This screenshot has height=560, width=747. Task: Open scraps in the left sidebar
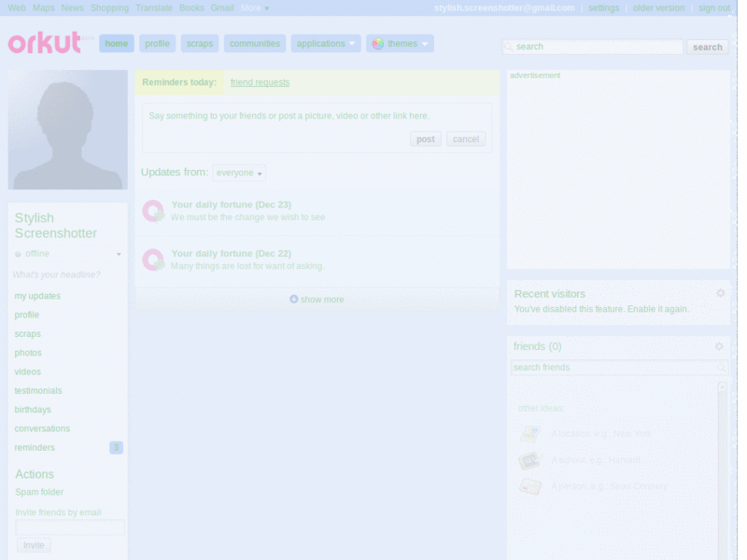[28, 334]
